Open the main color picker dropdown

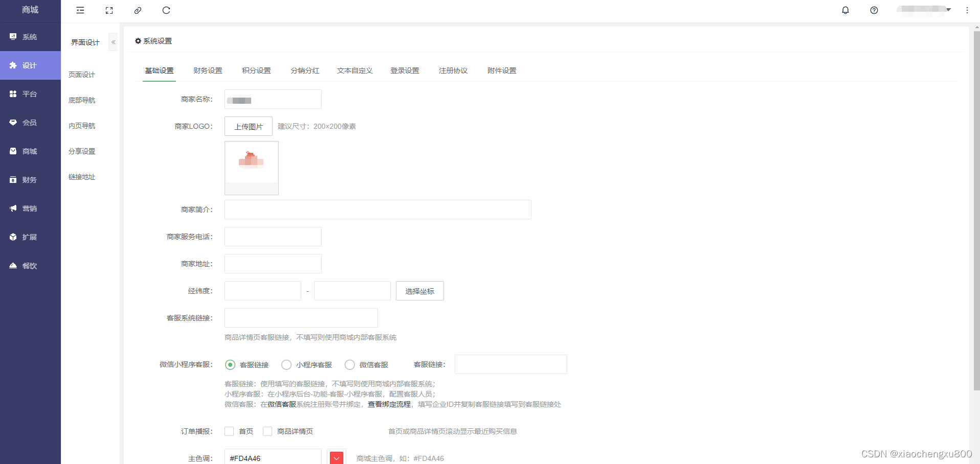337,458
